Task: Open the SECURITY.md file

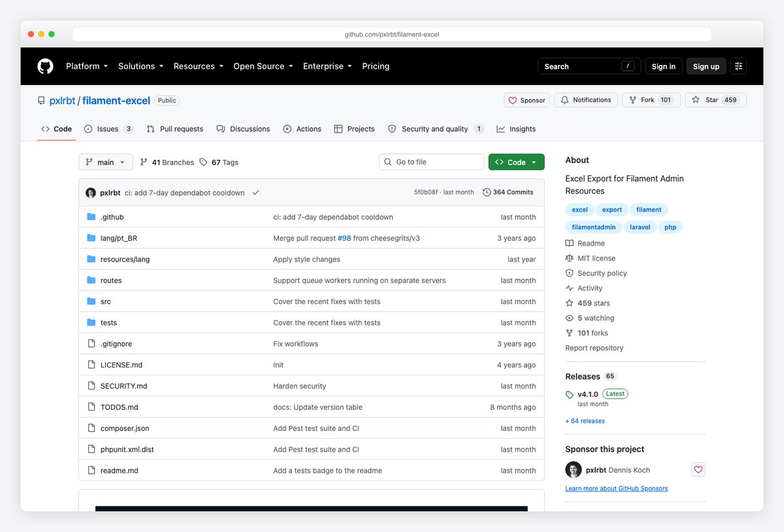Action: (x=123, y=386)
